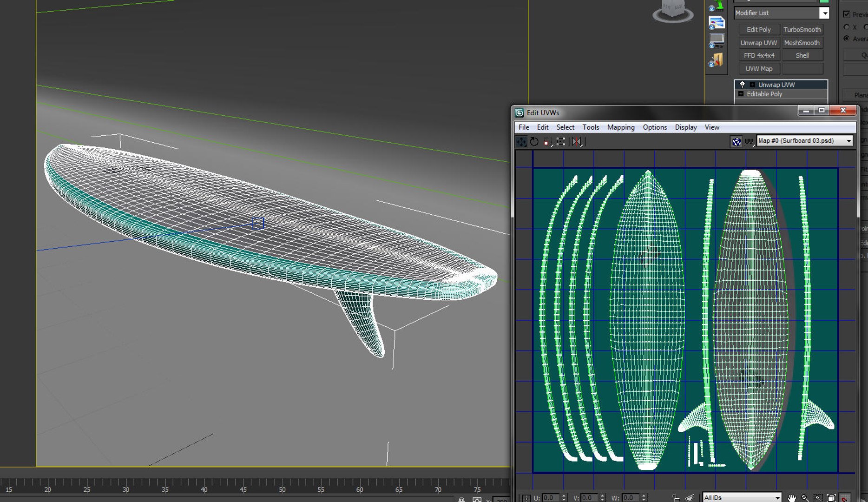Select the Zoom magnifier tool
The width and height of the screenshot is (868, 502).
click(805, 498)
